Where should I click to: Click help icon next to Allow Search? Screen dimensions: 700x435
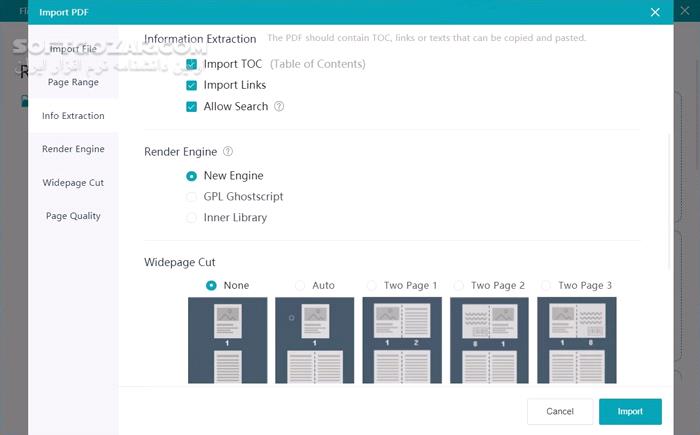279,107
